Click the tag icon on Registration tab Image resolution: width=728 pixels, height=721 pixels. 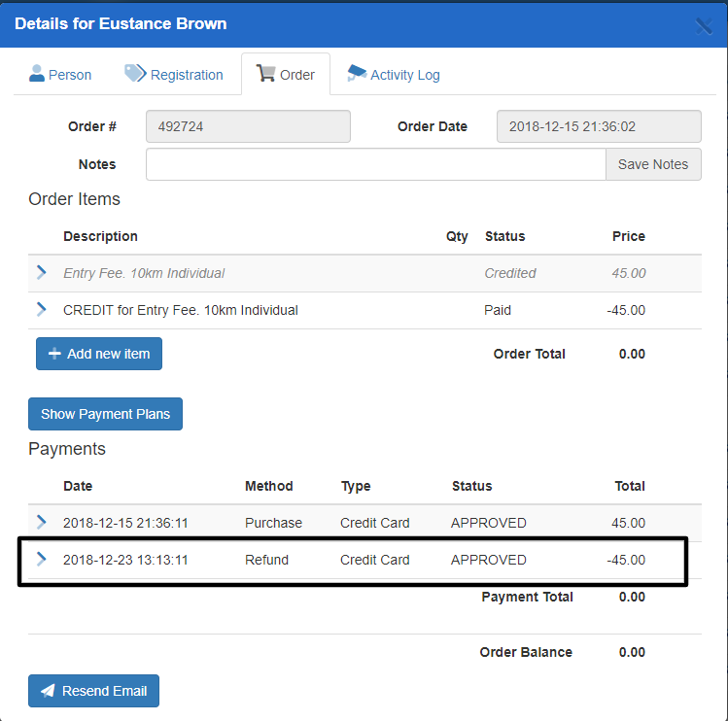coord(135,74)
